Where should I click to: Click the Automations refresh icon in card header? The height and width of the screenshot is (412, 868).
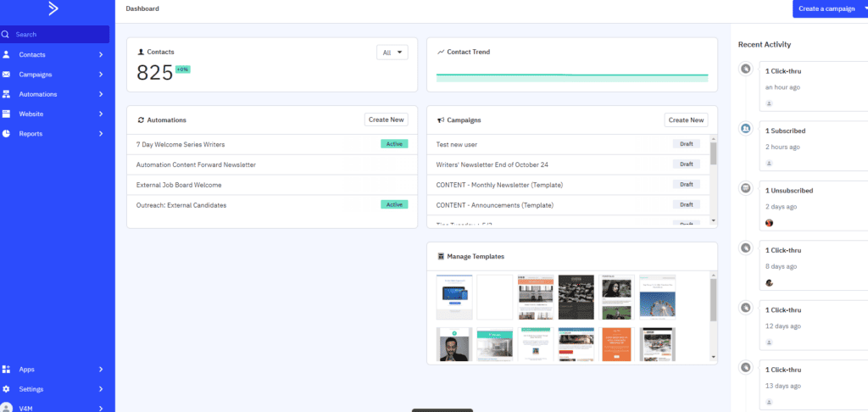(141, 120)
